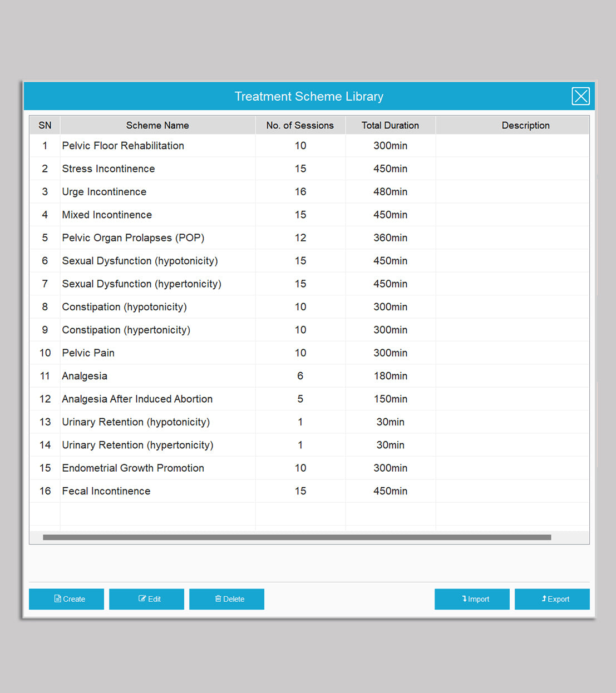Click the horizontal scrollbar below the table

[x=297, y=537]
